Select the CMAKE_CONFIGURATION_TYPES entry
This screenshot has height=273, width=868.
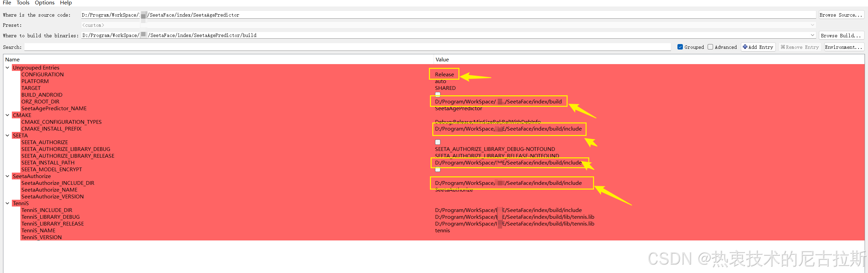[x=61, y=122]
